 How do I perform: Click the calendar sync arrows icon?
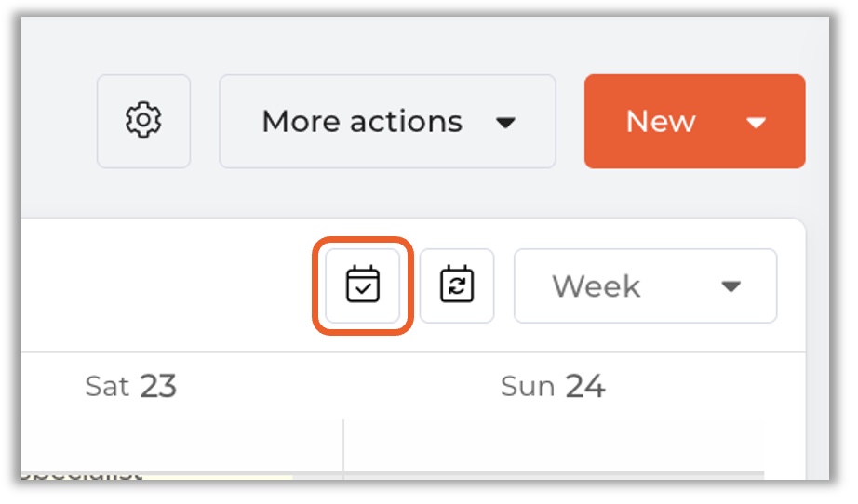coord(457,285)
